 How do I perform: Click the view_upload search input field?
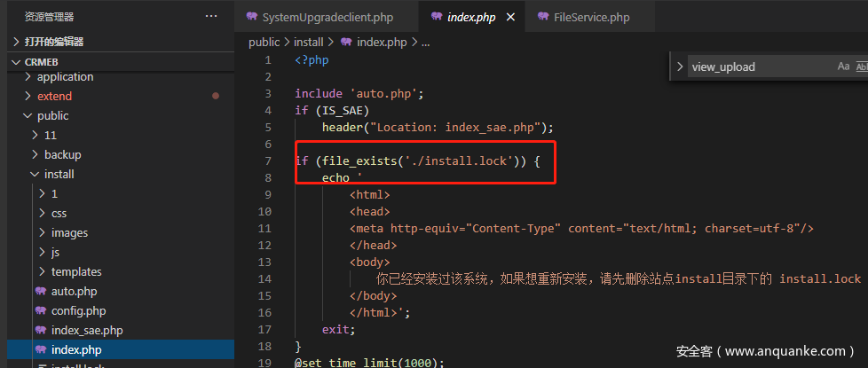tap(759, 67)
